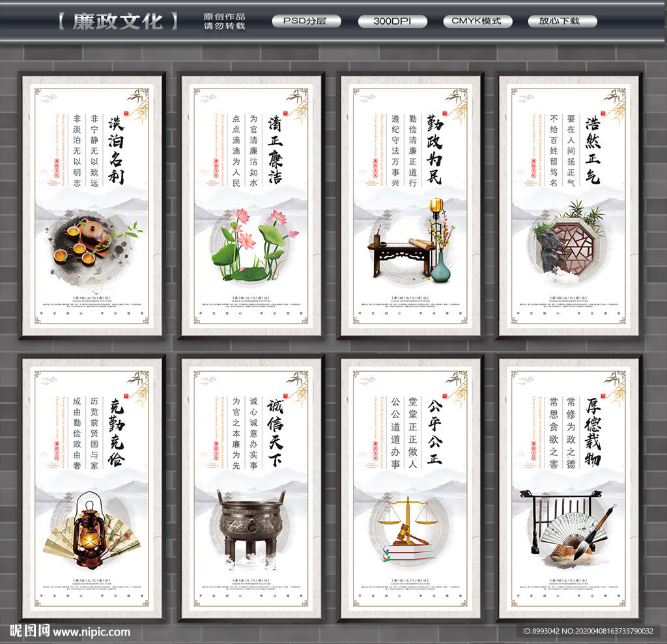Click the CMYK模式 pill badge

(477, 21)
